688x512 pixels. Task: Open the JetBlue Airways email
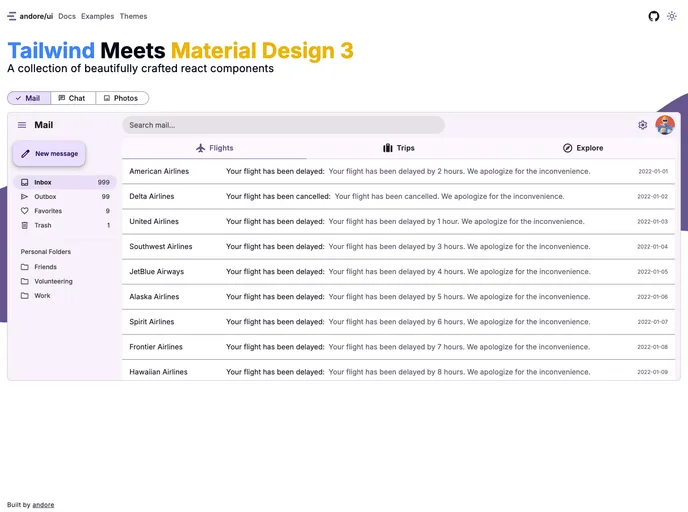pyautogui.click(x=398, y=272)
